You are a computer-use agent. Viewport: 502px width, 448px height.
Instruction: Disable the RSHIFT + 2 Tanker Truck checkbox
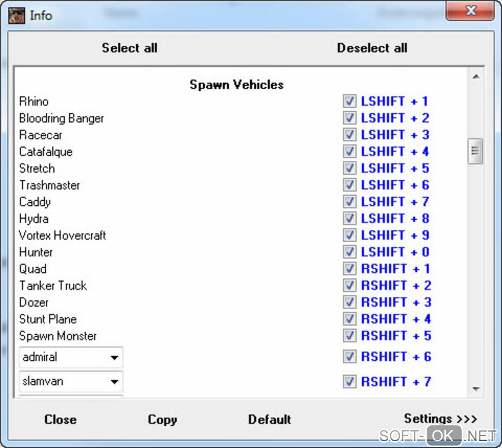[349, 286]
